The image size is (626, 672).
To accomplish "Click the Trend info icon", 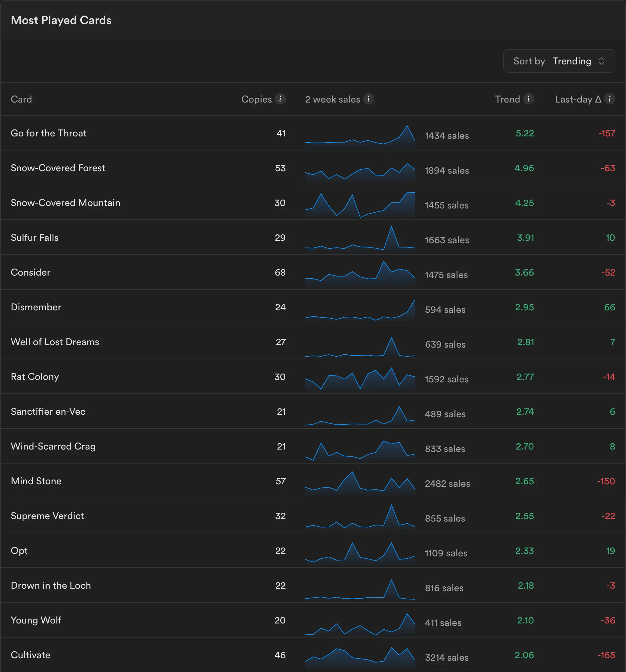I will pyautogui.click(x=528, y=99).
